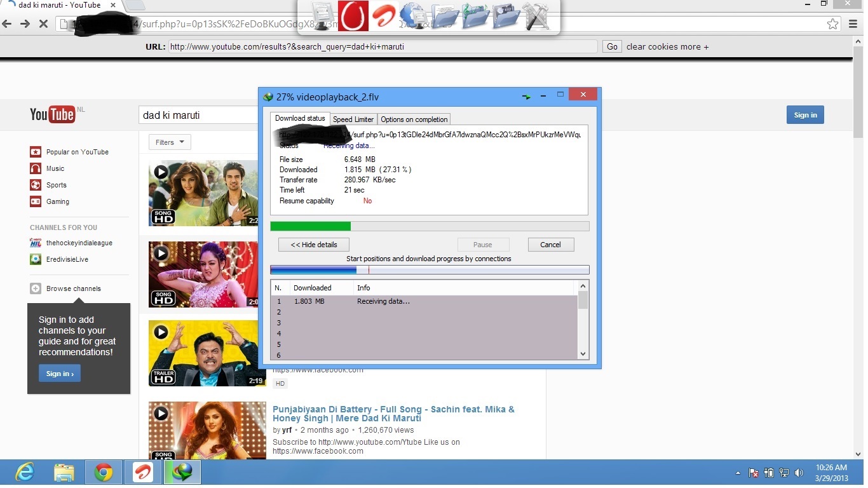
Task: Click the Downloaded column header
Action: click(x=321, y=288)
